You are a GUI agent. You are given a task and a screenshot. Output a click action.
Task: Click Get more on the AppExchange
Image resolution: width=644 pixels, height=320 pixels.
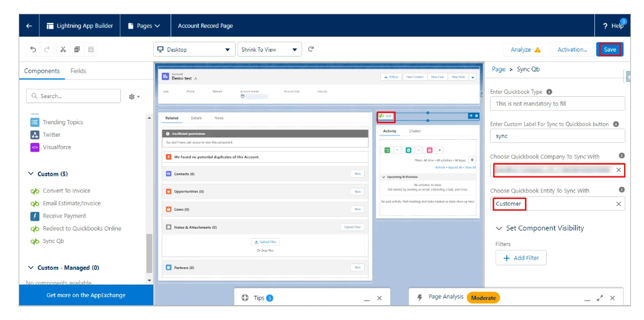click(86, 295)
